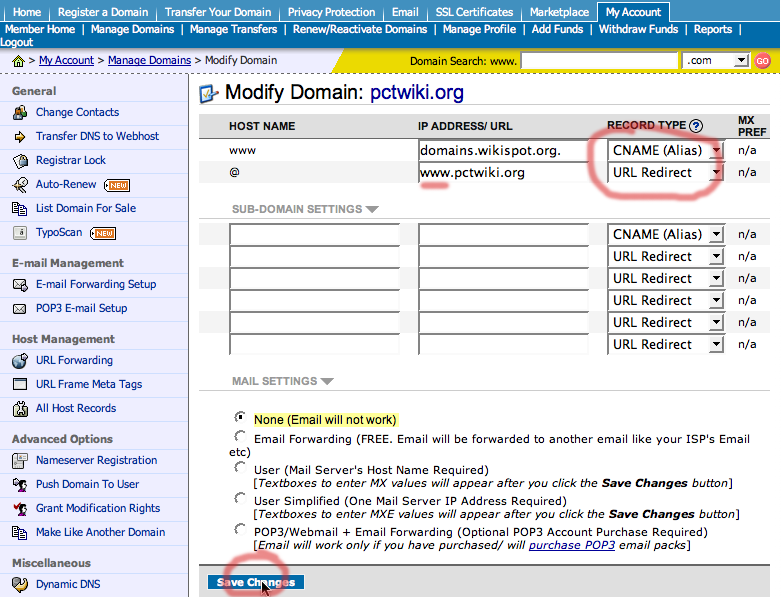The height and width of the screenshot is (597, 781).
Task: Open the .com domain extension dropdown
Action: tap(741, 61)
